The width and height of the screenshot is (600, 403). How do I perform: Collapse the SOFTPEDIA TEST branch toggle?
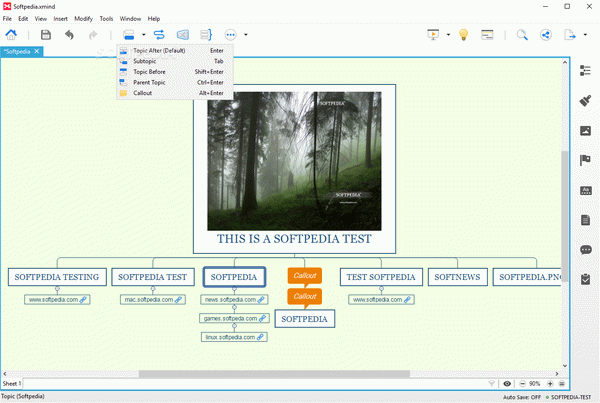pos(153,289)
